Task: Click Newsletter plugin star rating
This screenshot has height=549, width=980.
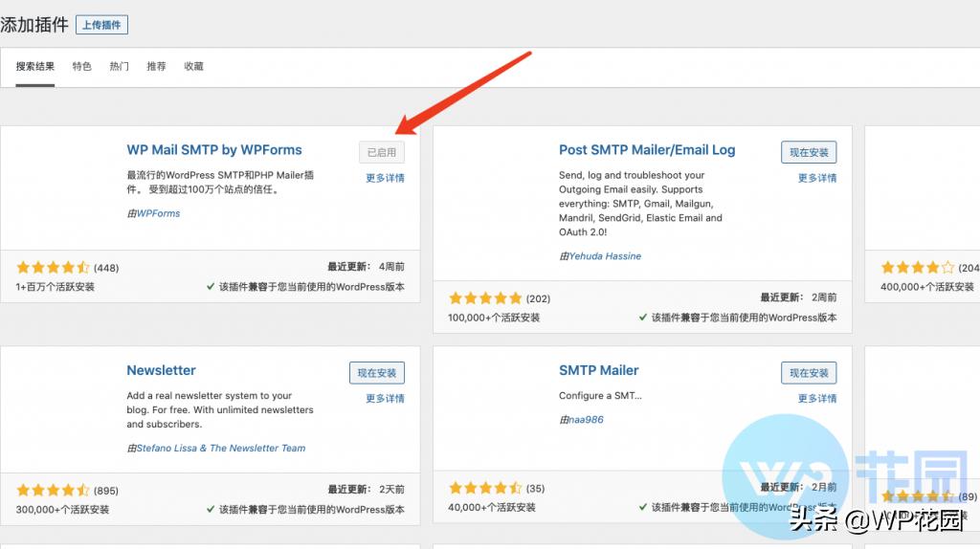Action: click(54, 491)
